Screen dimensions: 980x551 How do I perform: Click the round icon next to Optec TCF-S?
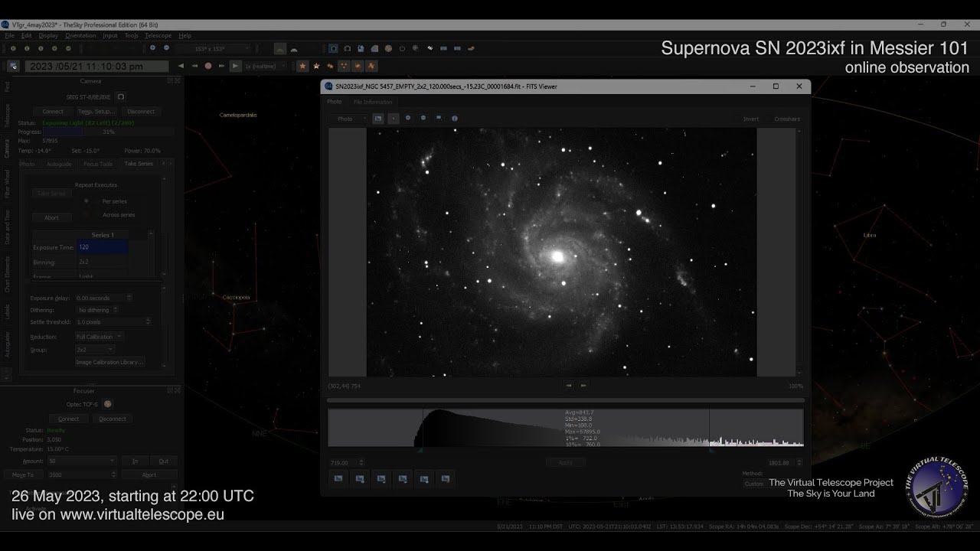[107, 404]
